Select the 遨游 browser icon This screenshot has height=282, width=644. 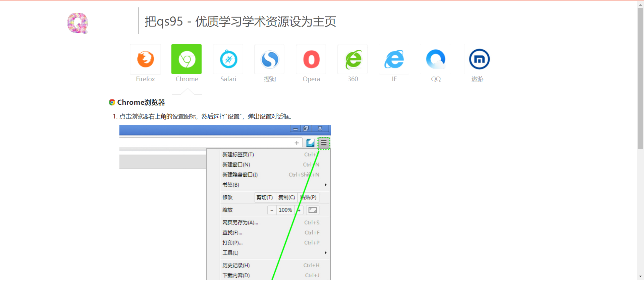click(479, 59)
